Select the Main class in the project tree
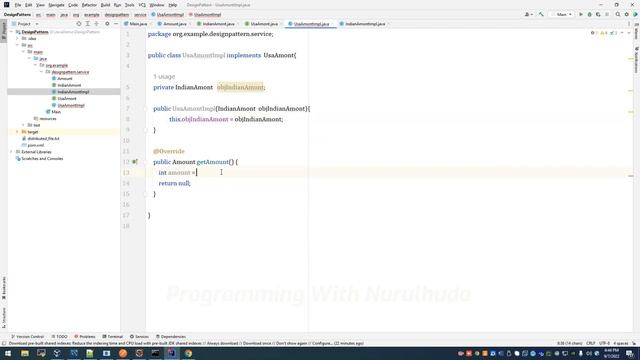The width and height of the screenshot is (640, 360). (56, 112)
